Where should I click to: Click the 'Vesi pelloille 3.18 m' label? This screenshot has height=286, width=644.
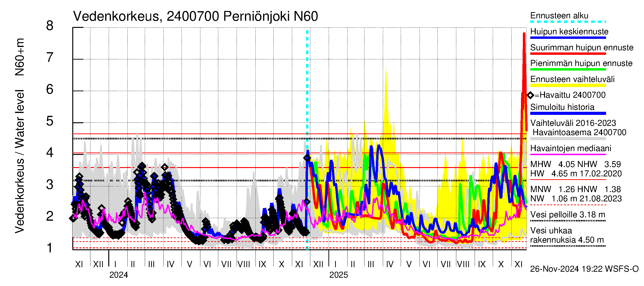pyautogui.click(x=568, y=214)
